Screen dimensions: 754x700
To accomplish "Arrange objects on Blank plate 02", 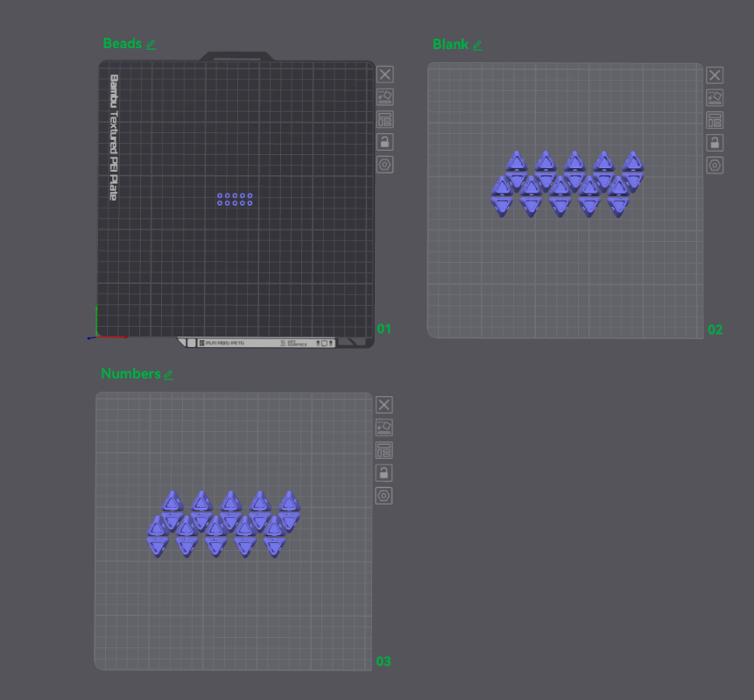I will [715, 120].
